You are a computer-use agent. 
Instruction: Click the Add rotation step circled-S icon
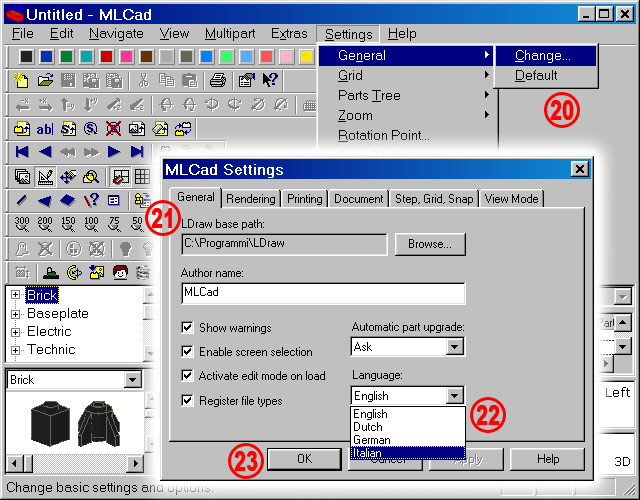pyautogui.click(x=91, y=129)
